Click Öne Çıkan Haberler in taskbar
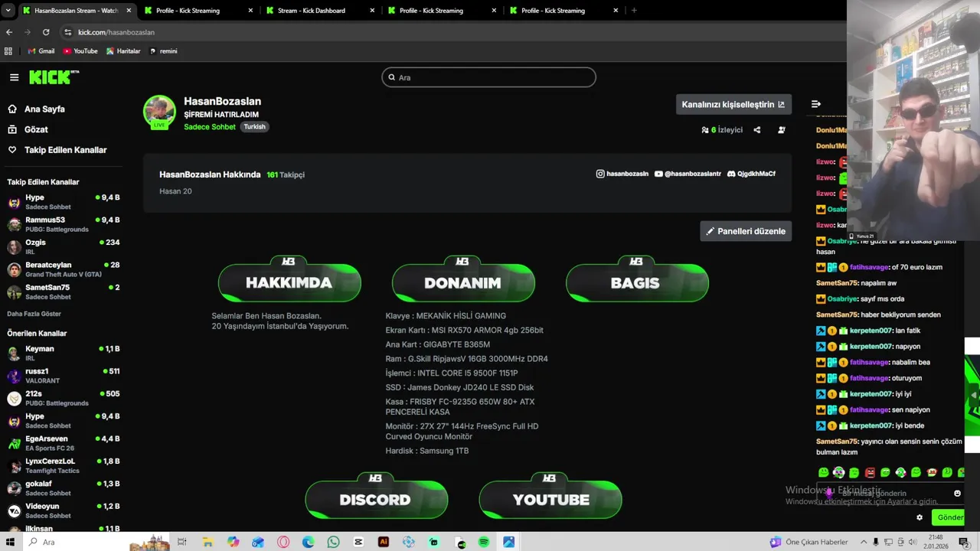This screenshot has height=551, width=980. (810, 542)
